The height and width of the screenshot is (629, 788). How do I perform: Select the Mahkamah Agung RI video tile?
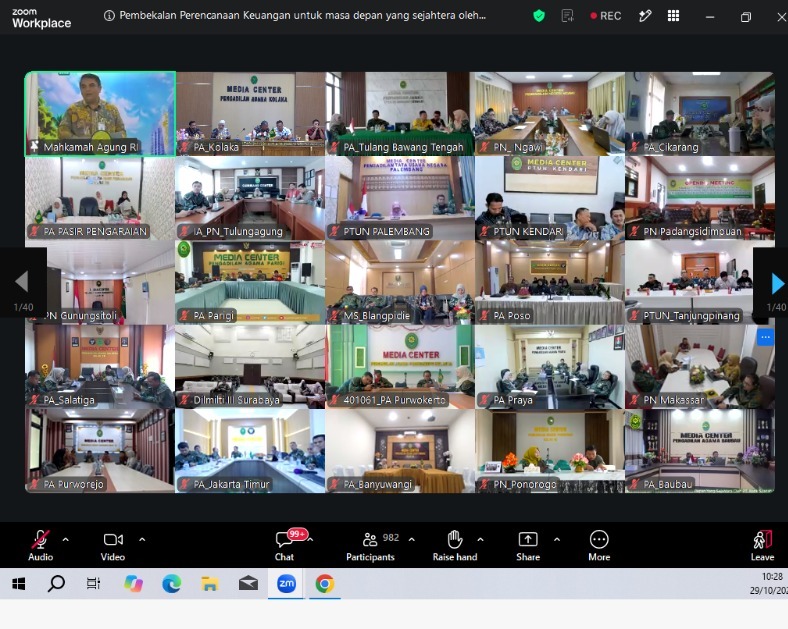pos(100,114)
